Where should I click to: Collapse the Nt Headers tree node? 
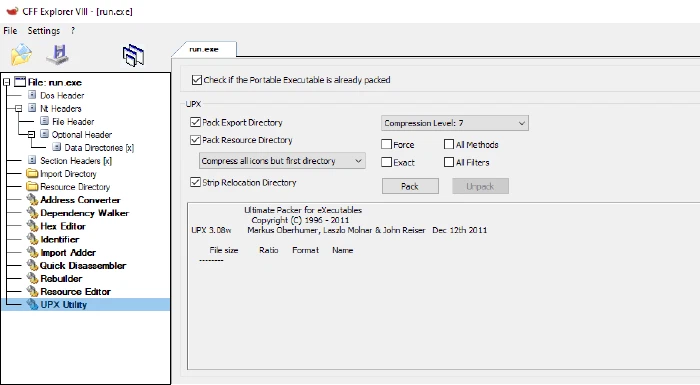coord(18,109)
